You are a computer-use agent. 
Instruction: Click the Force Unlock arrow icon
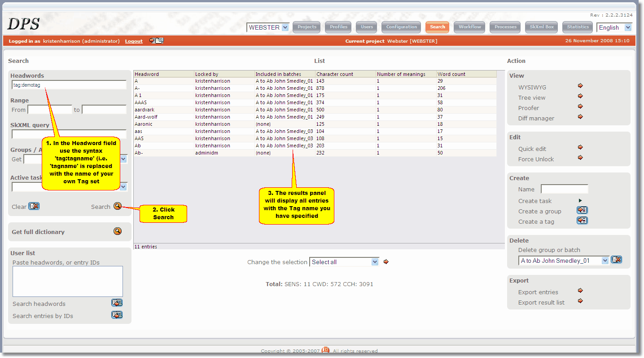pyautogui.click(x=580, y=158)
